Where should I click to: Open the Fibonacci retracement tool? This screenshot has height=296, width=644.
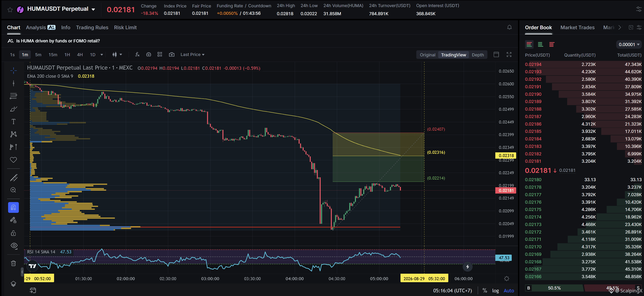pyautogui.click(x=14, y=96)
